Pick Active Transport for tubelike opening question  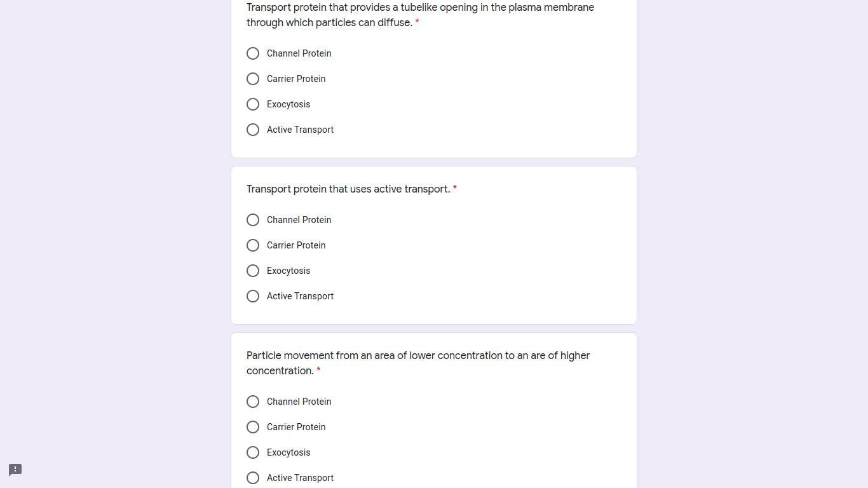click(x=253, y=130)
